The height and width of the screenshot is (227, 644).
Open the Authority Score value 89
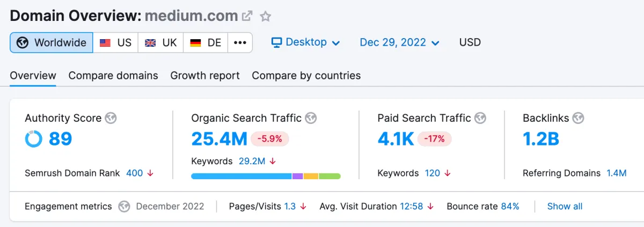coord(60,140)
